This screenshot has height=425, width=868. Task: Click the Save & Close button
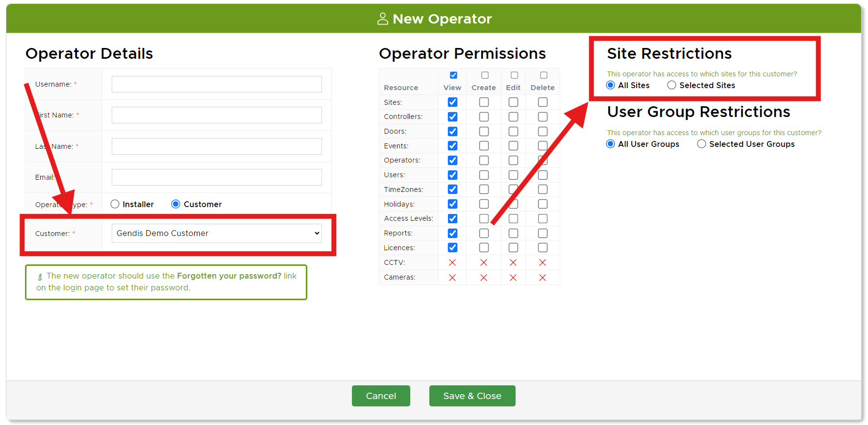[472, 396]
